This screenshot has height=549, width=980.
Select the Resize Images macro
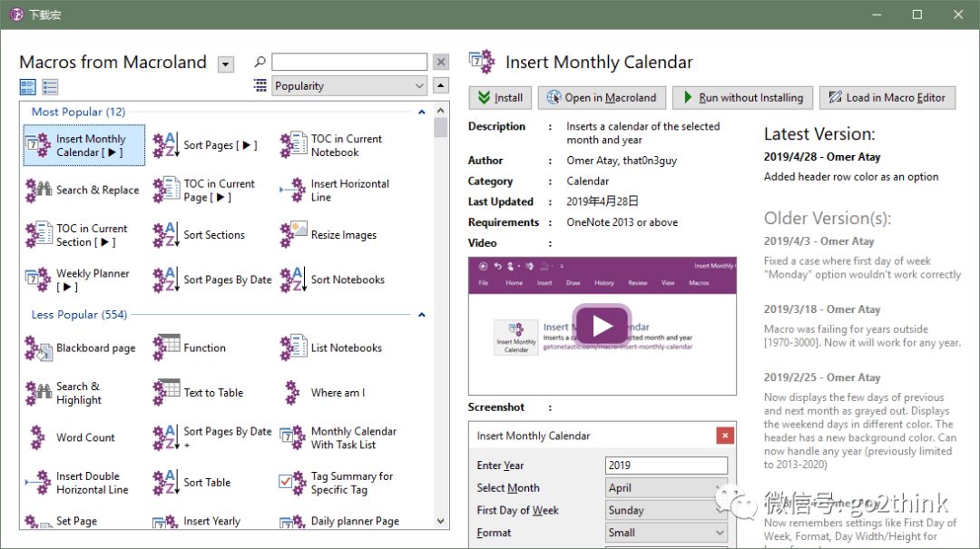pyautogui.click(x=329, y=235)
